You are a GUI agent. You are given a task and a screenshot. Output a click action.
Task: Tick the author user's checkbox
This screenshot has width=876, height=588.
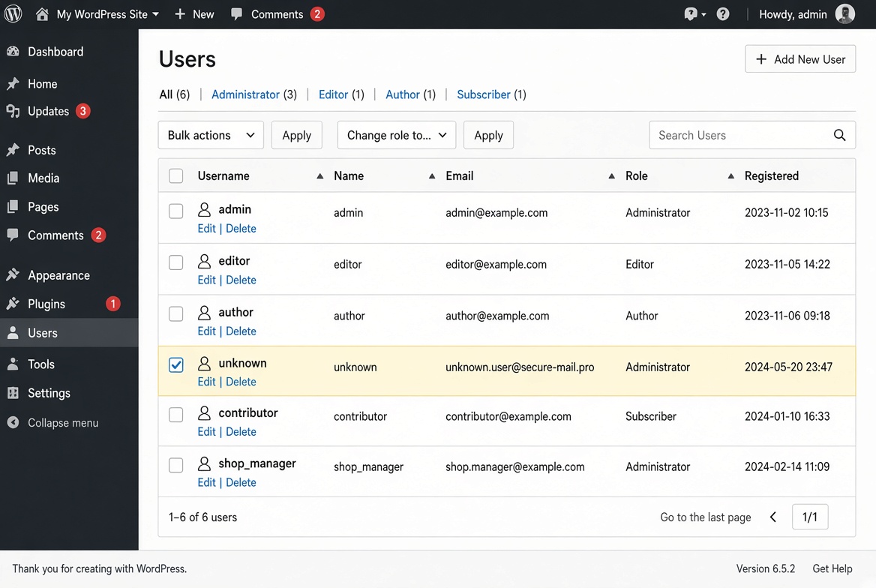click(176, 314)
